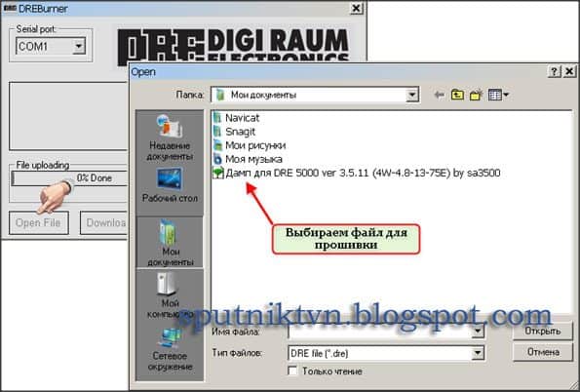Select Мой компьютер in the places bar

(x=170, y=294)
